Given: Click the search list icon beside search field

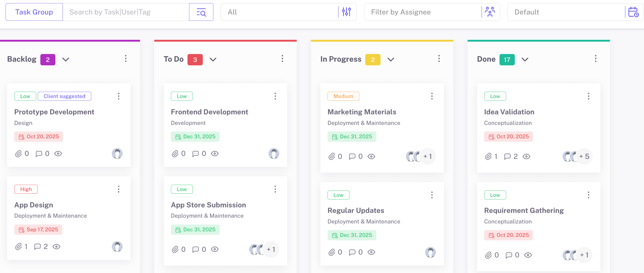Looking at the screenshot, I should click(x=201, y=12).
